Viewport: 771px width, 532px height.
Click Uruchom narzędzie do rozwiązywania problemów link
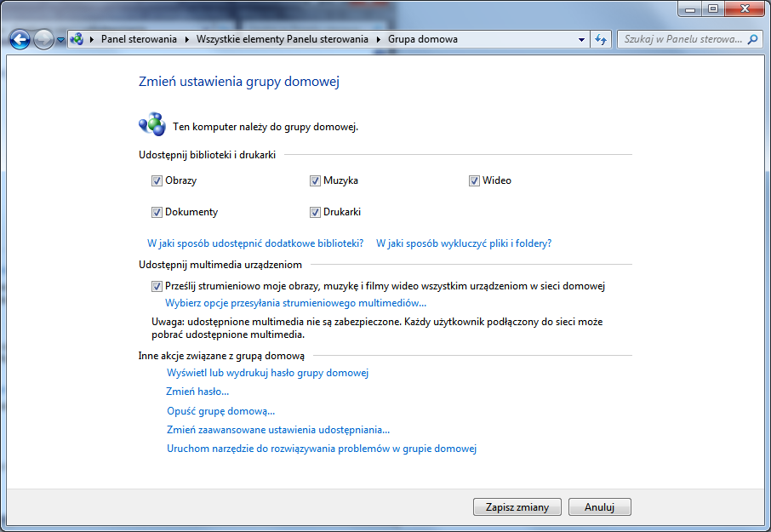pos(322,449)
